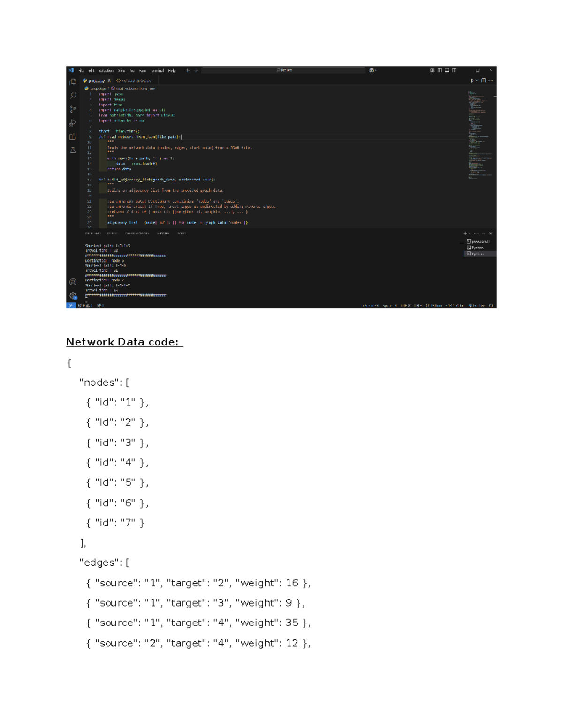
Task: Open the Manage gear icon
Action: click(73, 296)
